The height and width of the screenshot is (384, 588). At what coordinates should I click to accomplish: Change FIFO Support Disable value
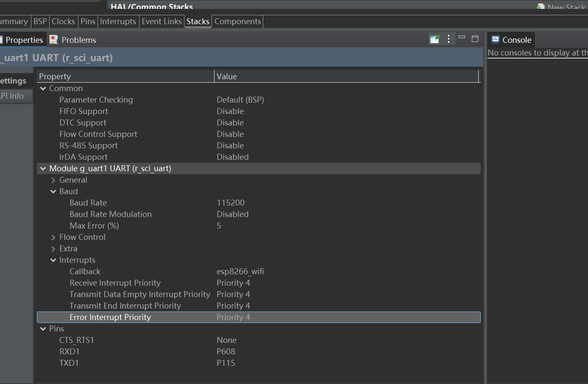click(230, 111)
